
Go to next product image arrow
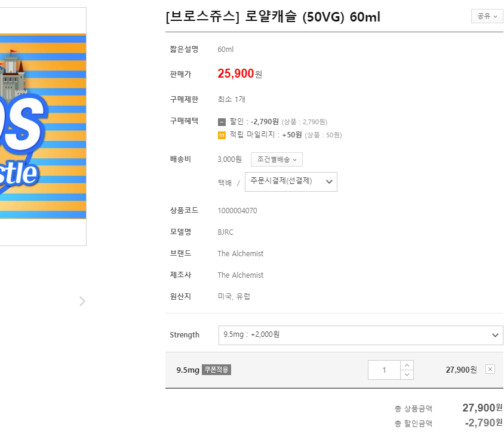point(82,302)
